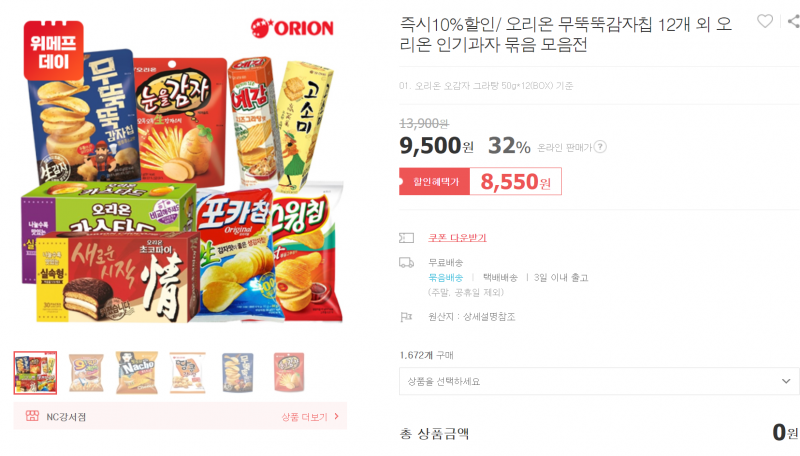Click the 묶음배송 link
Viewport: 800px width, 456px height.
pos(445,277)
